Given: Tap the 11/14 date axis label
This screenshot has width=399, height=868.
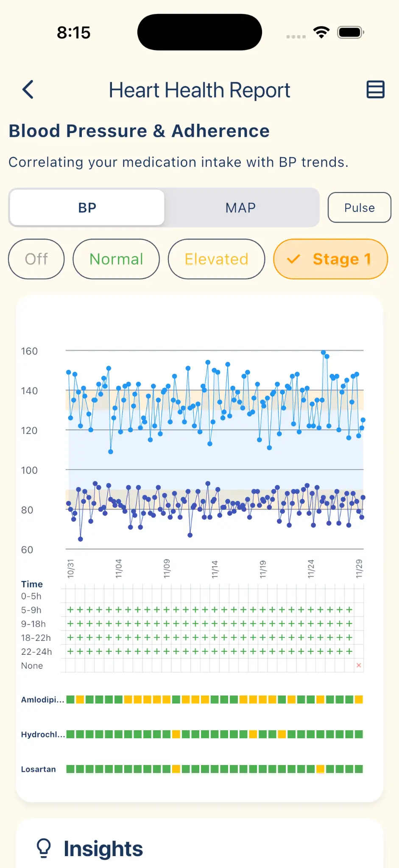Looking at the screenshot, I should (x=215, y=568).
